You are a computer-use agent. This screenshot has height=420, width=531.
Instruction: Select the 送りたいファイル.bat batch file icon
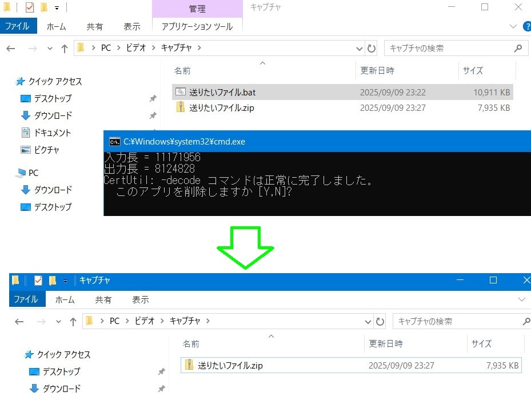tap(182, 92)
